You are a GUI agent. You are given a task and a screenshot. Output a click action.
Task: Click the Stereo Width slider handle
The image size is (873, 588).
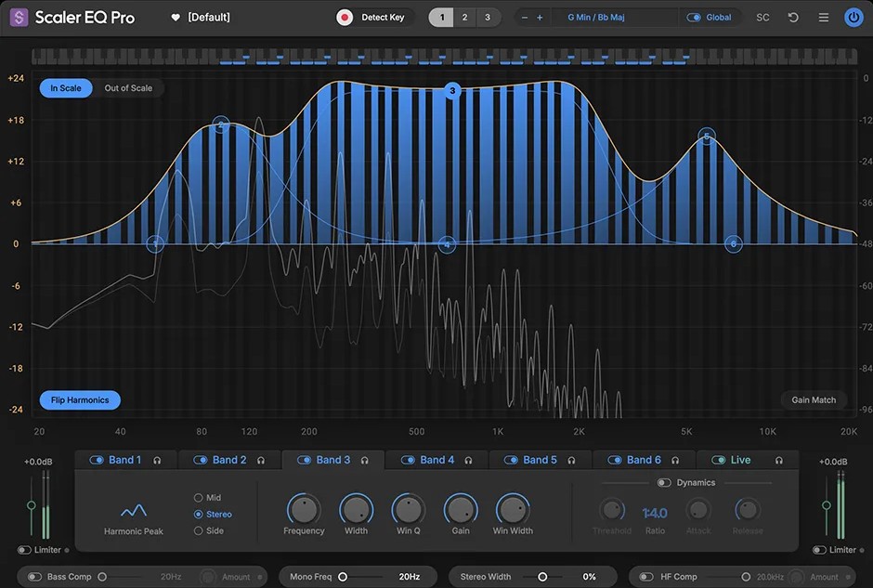[x=542, y=577]
